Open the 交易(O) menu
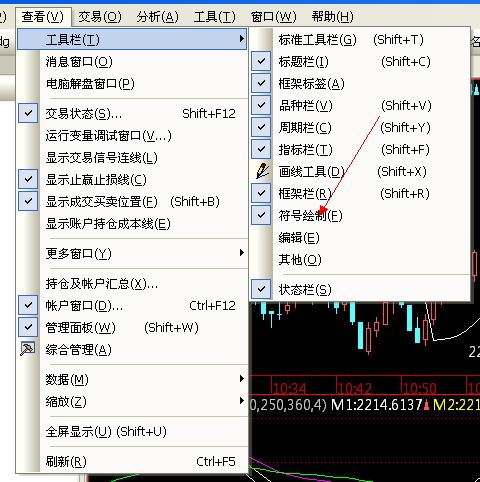 click(x=100, y=16)
